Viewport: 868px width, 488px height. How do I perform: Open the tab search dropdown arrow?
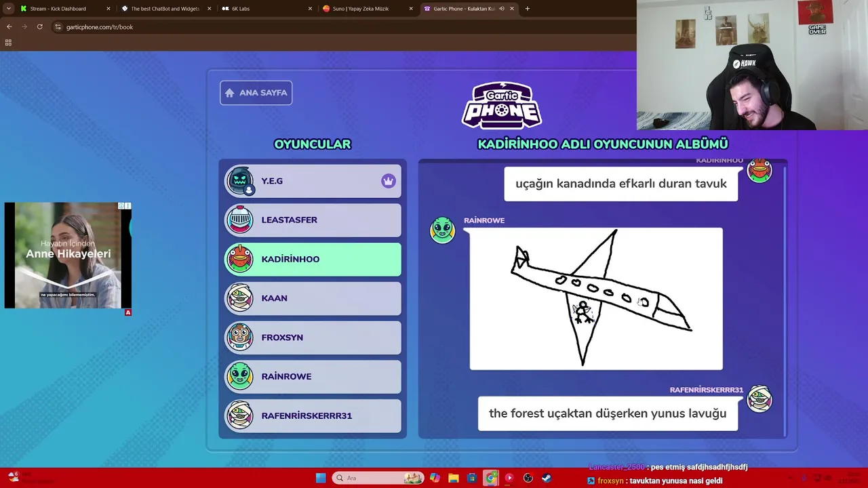(x=8, y=9)
